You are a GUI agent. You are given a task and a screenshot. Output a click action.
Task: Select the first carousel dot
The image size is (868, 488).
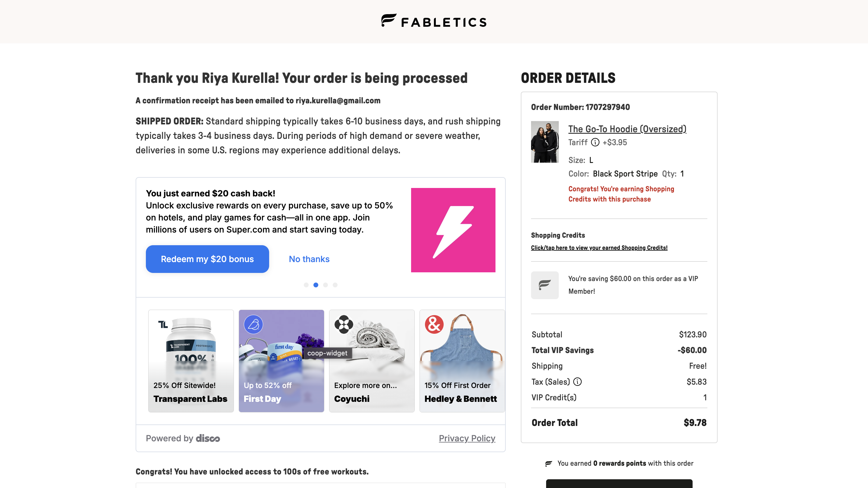click(x=306, y=285)
